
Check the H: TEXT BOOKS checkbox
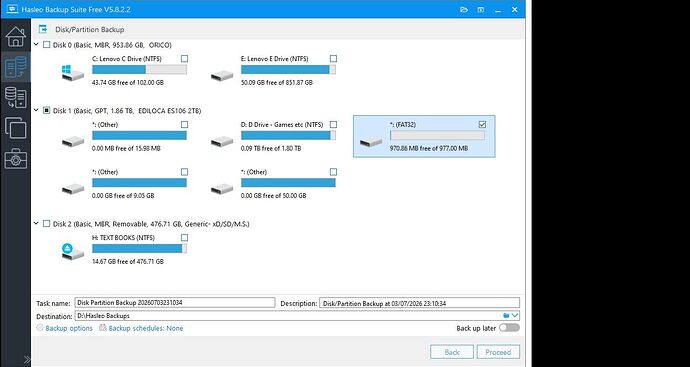coord(184,238)
